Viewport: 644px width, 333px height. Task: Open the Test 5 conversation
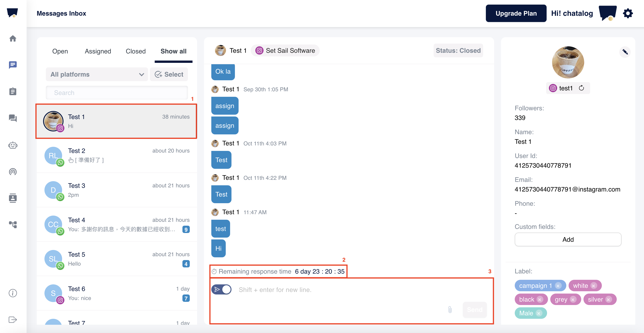[x=116, y=259]
